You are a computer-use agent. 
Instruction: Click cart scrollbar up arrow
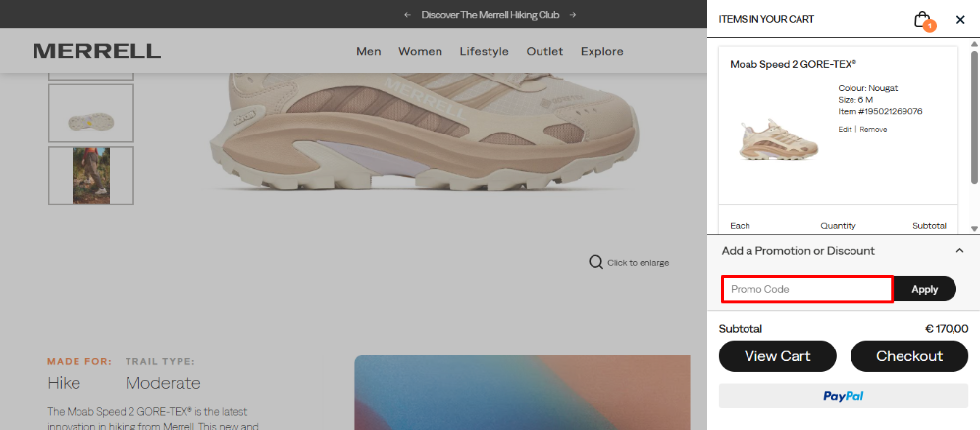974,44
